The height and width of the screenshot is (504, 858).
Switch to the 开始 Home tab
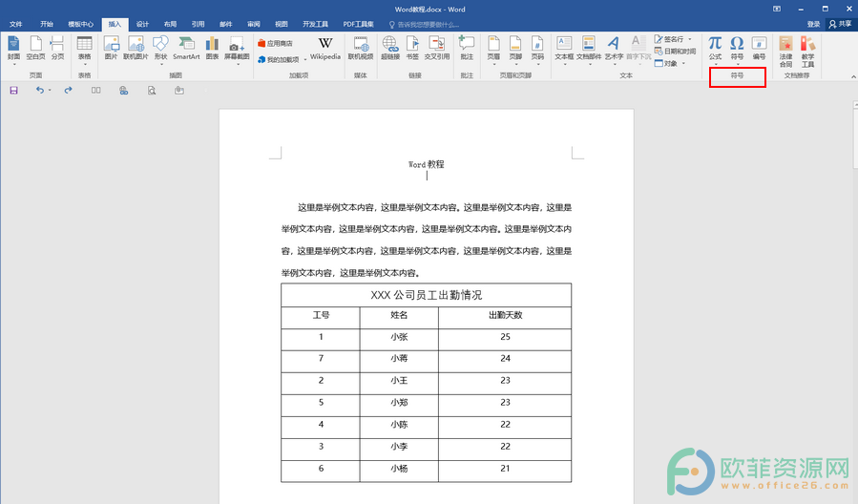click(x=47, y=24)
